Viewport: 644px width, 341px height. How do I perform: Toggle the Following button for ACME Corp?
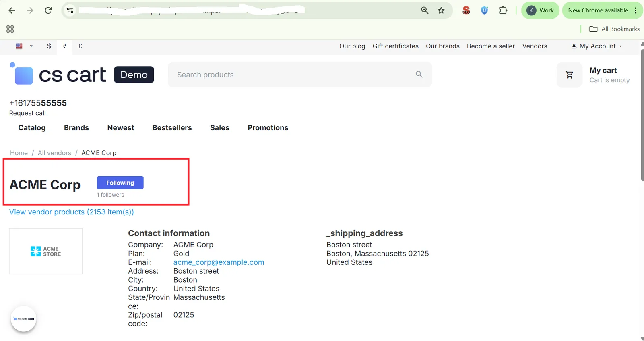[120, 183]
